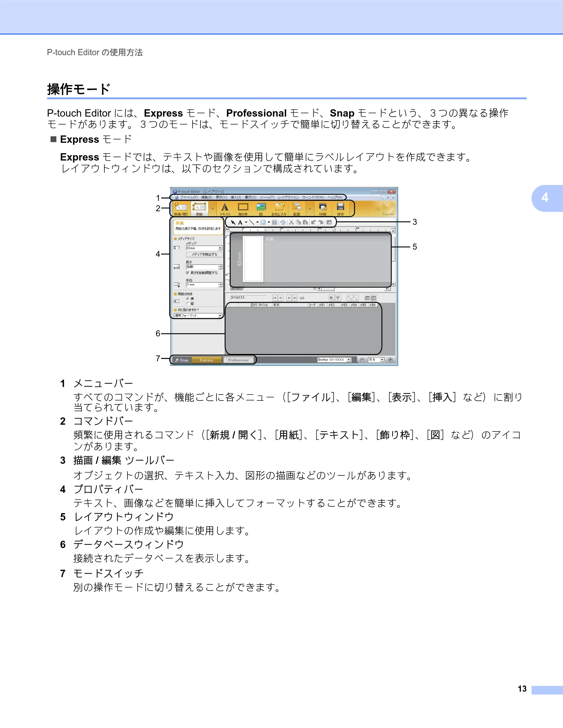Click the database filter funnel icon
Viewport: 563px width, 728px height.
point(338,298)
